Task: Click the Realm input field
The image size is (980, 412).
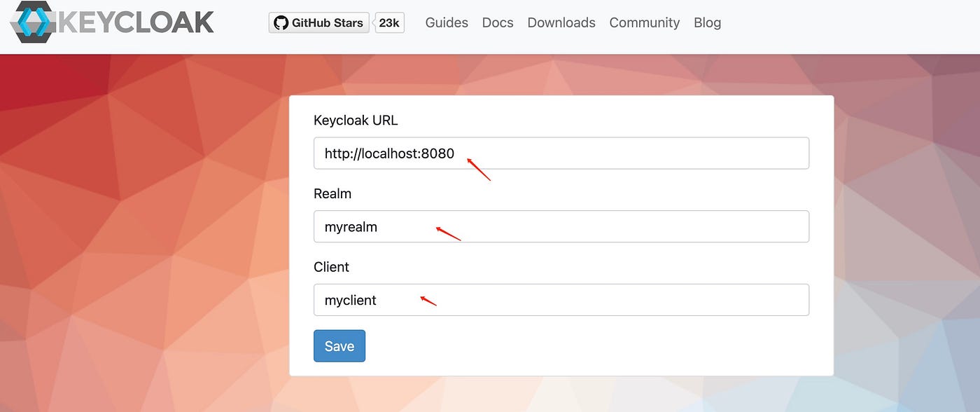Action: 560,226
